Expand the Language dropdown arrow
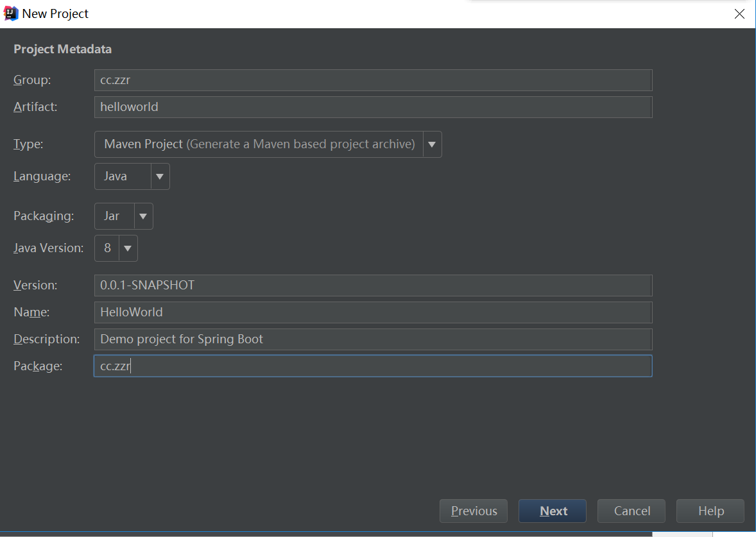Viewport: 756px width, 537px height. click(160, 176)
